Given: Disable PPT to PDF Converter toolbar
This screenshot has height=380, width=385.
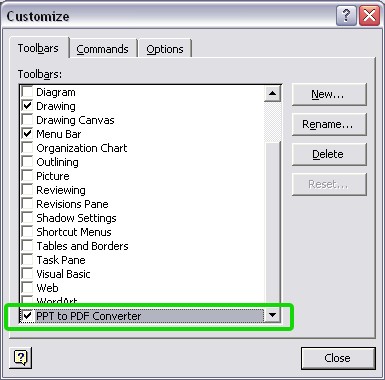Looking at the screenshot, I should (27, 316).
